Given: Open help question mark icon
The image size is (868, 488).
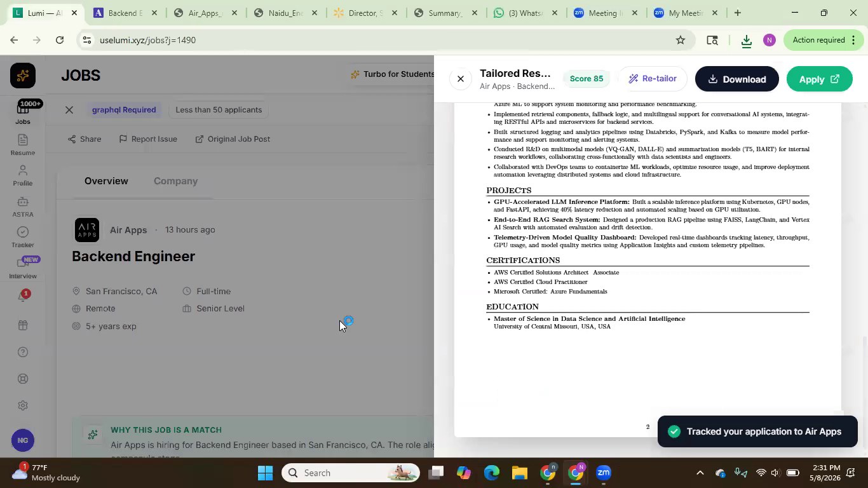Looking at the screenshot, I should click(x=23, y=352).
